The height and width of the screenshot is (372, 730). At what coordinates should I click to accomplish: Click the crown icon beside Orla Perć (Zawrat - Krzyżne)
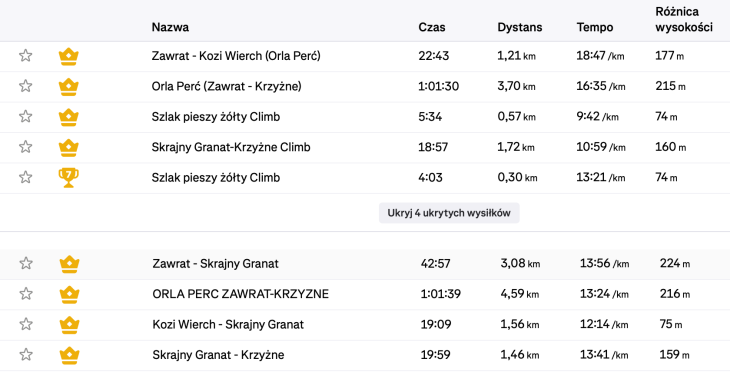(68, 87)
